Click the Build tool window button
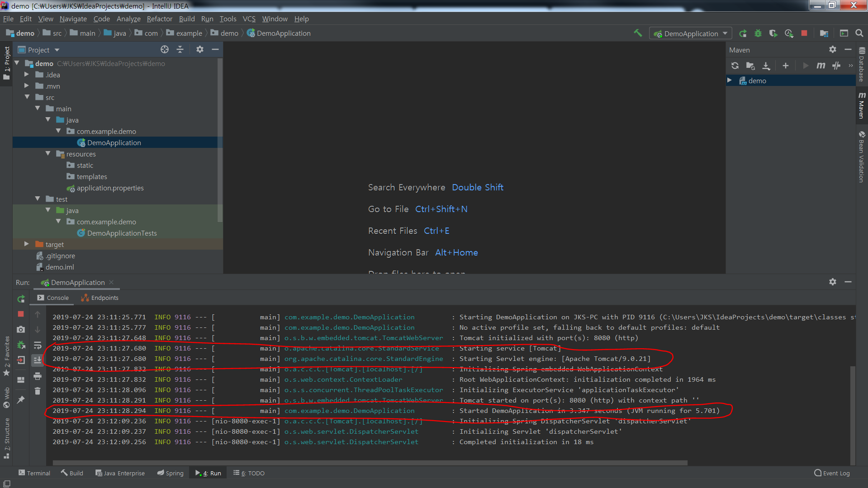Viewport: 868px width, 488px height. coord(72,473)
